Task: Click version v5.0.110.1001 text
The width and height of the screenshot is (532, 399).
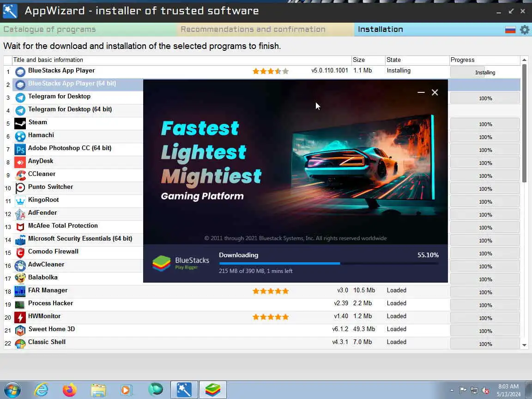Action: pos(329,71)
